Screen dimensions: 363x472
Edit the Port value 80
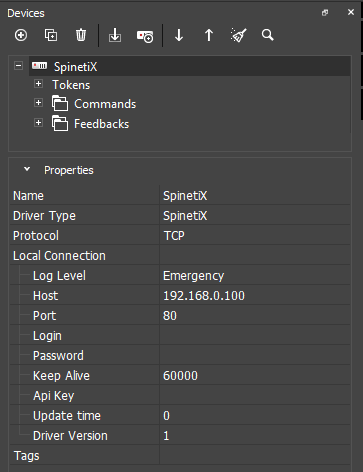pyautogui.click(x=255, y=315)
